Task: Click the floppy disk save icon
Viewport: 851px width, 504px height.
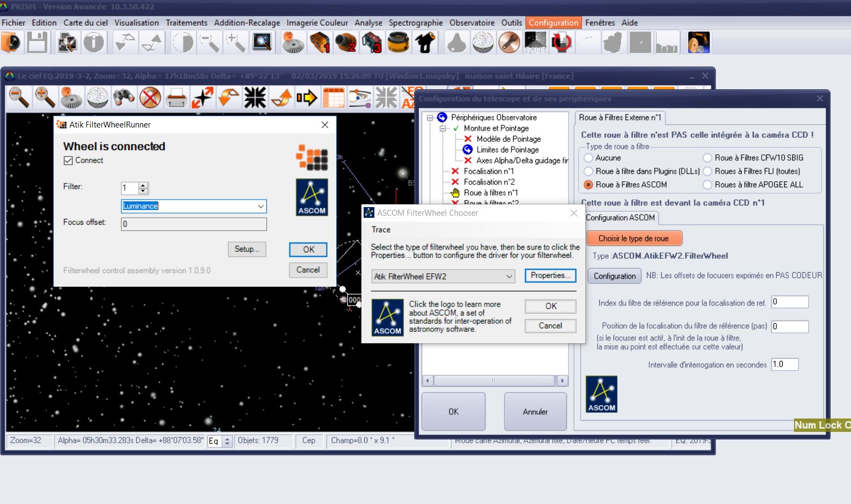Action: [x=37, y=42]
